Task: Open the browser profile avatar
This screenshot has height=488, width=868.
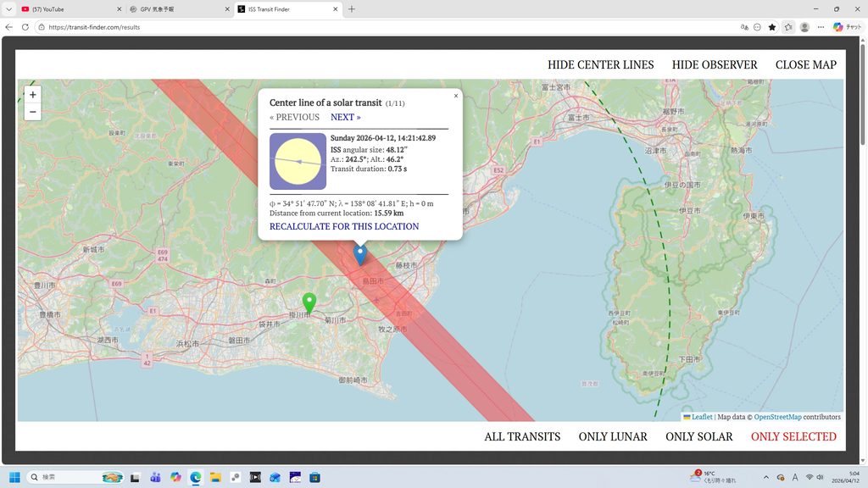Action: point(805,26)
